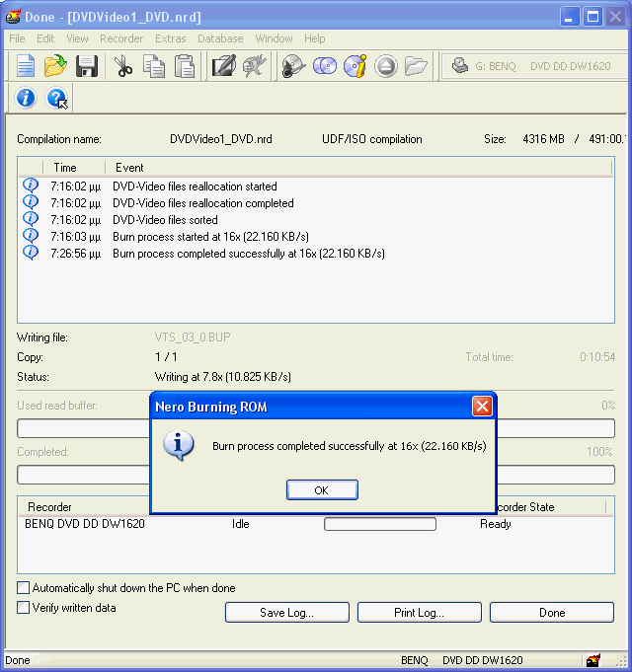Screen dimensions: 632x672
Task: Click the Cut scissors icon
Action: coord(123,66)
